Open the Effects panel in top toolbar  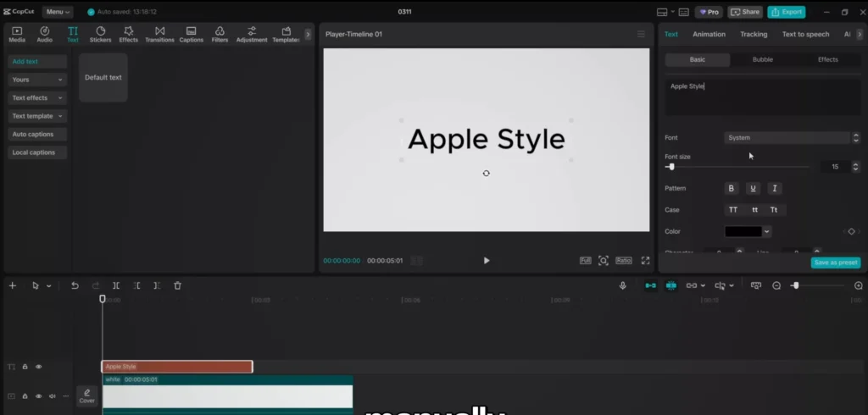pyautogui.click(x=129, y=35)
